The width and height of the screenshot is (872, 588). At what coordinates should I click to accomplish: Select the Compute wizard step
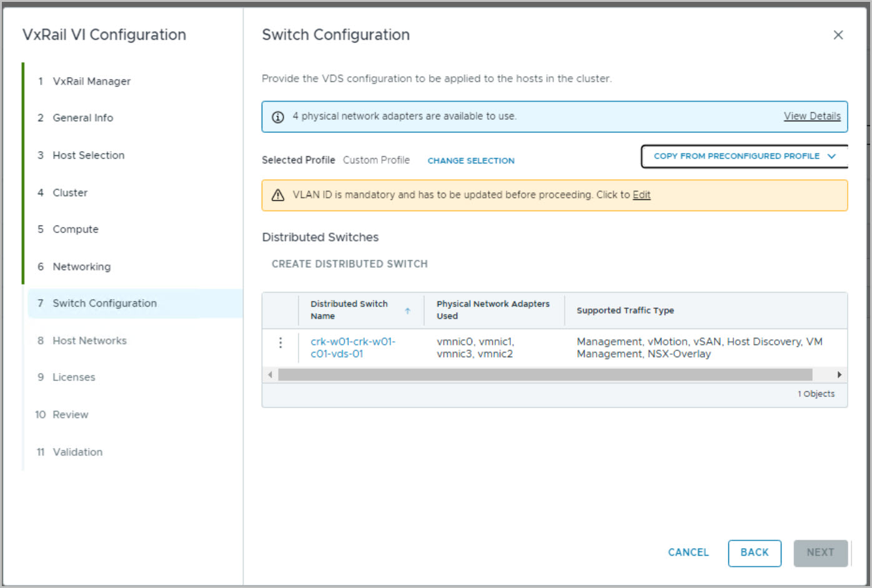pos(76,229)
